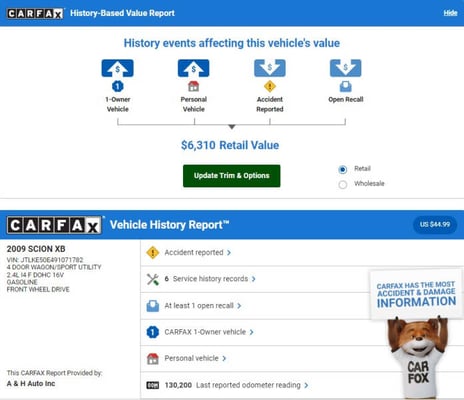Click the Update Trim & Options button
Viewport: 464px width, 400px height.
pos(232,176)
